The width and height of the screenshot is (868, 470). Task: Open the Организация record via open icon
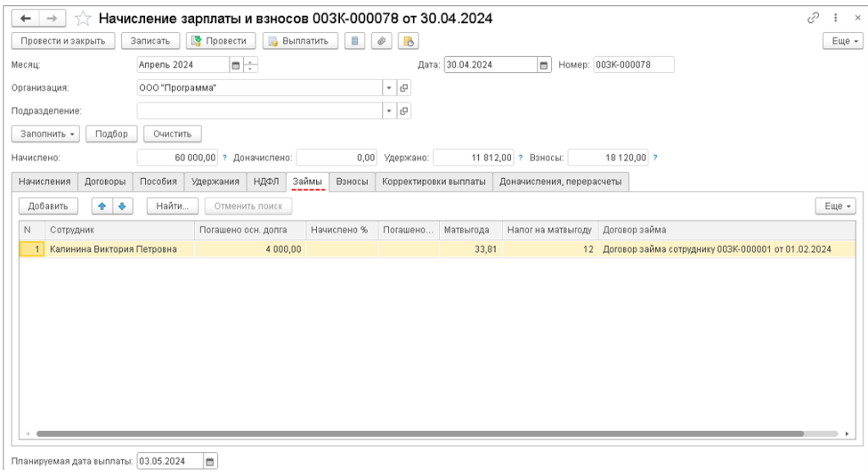click(x=403, y=87)
